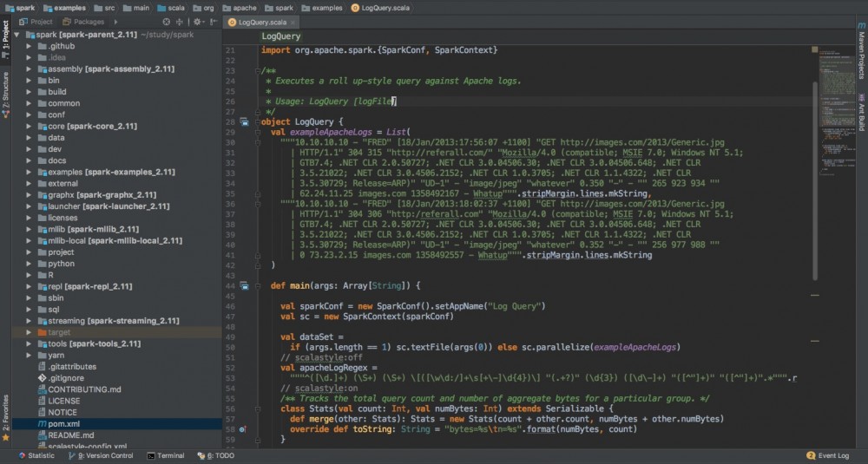This screenshot has height=464, width=868.
Task: Toggle the Favorites tool window
Action: pos(5,415)
